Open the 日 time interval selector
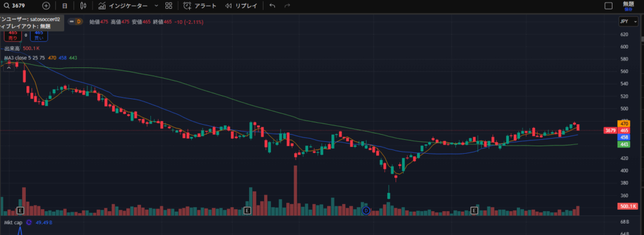 click(65, 6)
